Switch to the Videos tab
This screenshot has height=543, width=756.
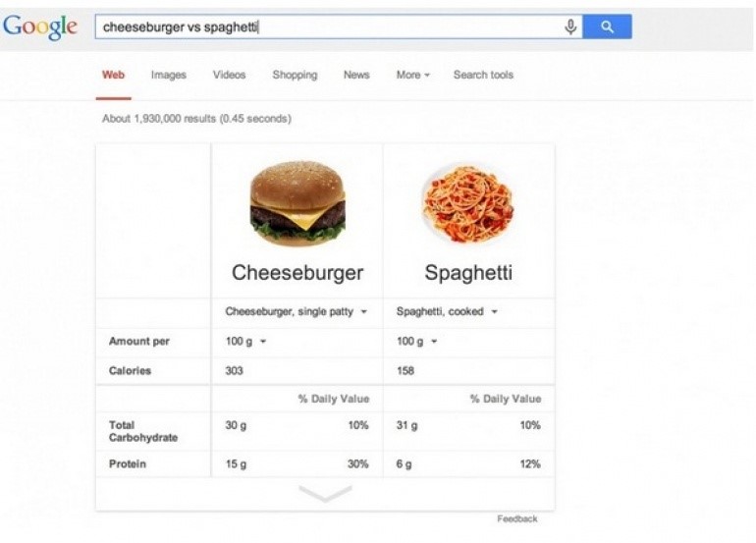pyautogui.click(x=229, y=75)
